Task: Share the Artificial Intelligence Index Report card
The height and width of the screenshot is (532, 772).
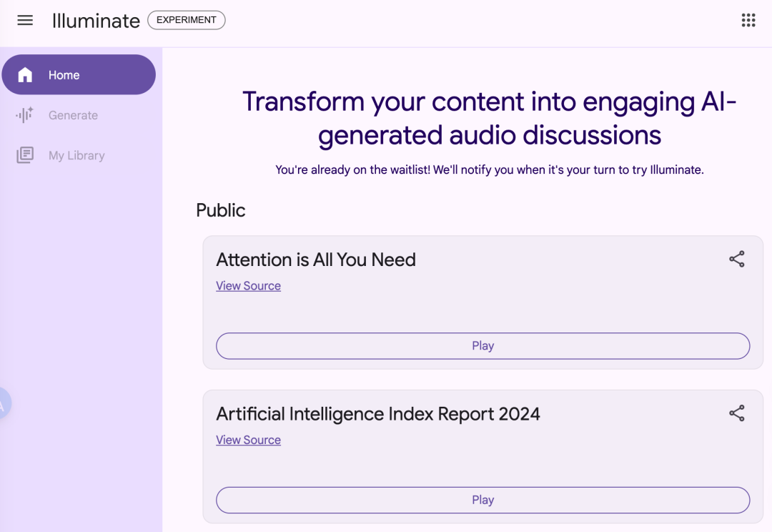Action: click(x=736, y=413)
